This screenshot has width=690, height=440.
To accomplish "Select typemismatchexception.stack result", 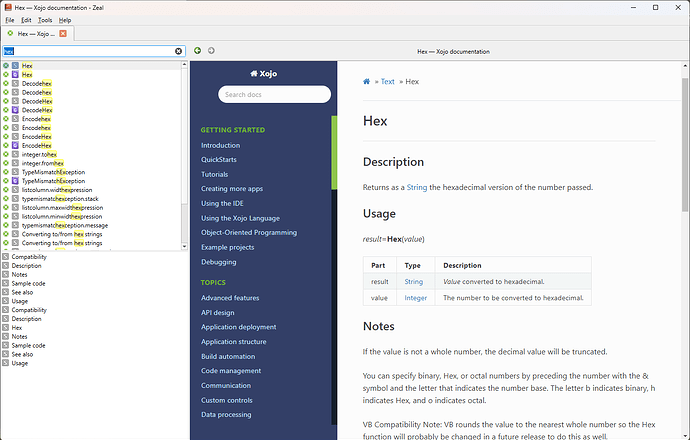I will pos(60,199).
